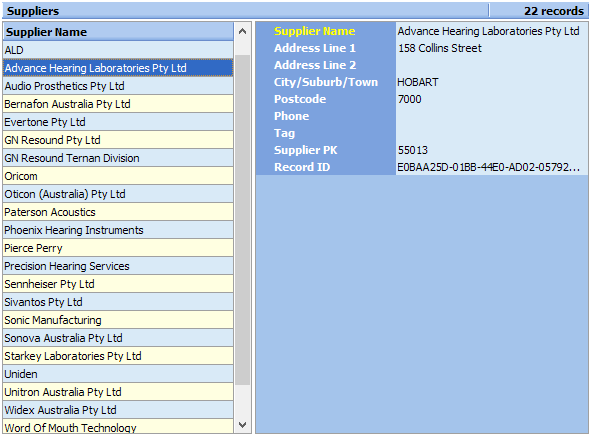The image size is (591, 436).
Task: Click the scroll down arrow in supplier list
Action: tap(242, 424)
